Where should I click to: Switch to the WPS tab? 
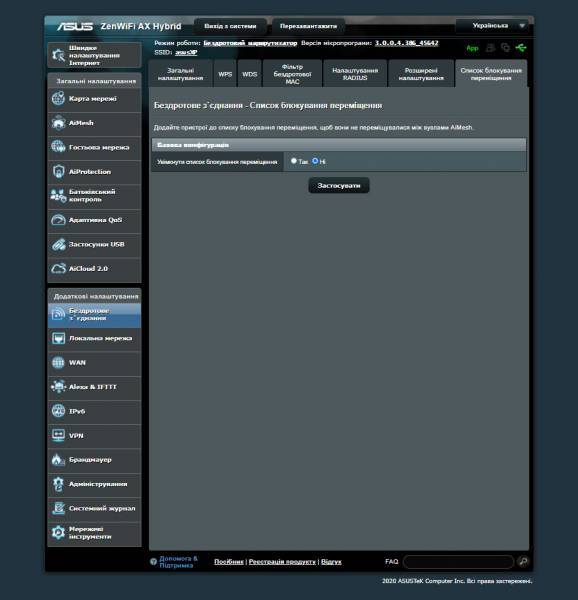pyautogui.click(x=225, y=74)
